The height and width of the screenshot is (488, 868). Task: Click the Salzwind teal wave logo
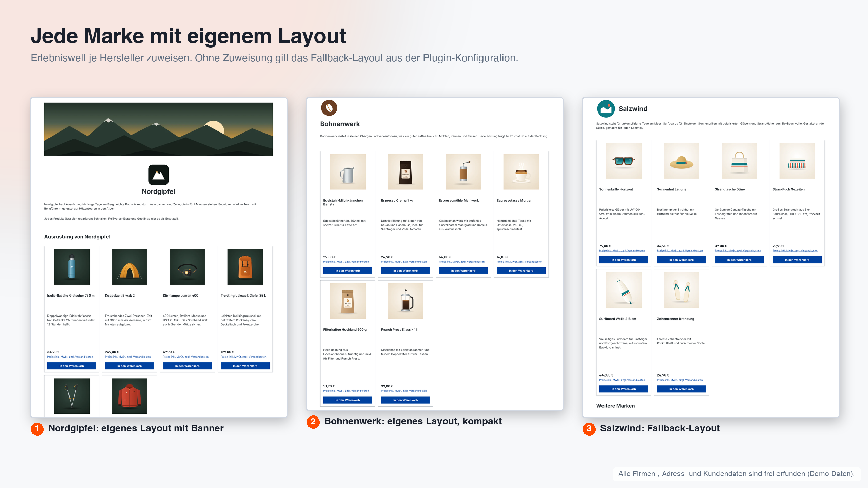[606, 109]
